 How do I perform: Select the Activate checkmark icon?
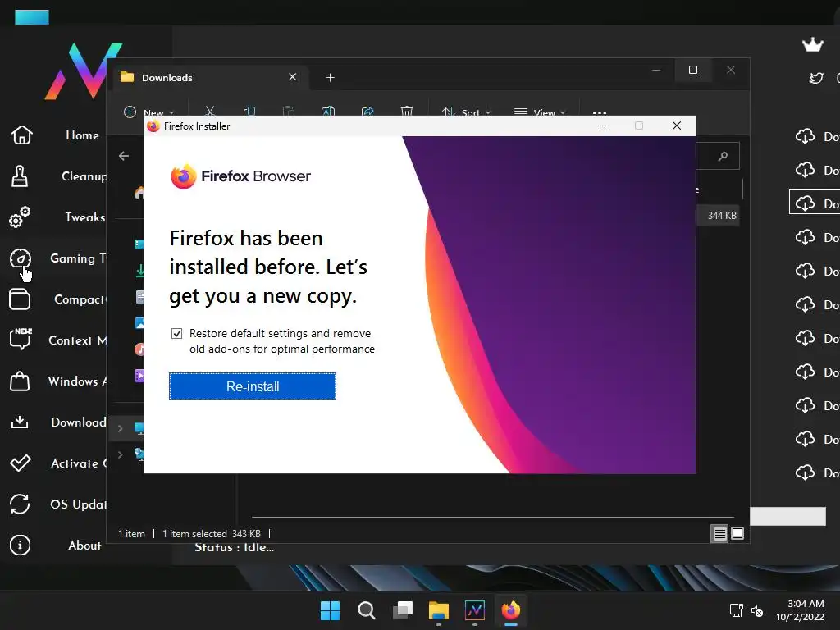[21, 463]
